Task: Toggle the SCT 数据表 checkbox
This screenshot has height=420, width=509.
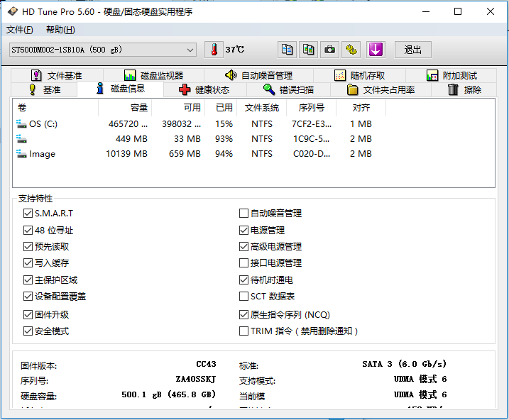Action: pyautogui.click(x=243, y=296)
